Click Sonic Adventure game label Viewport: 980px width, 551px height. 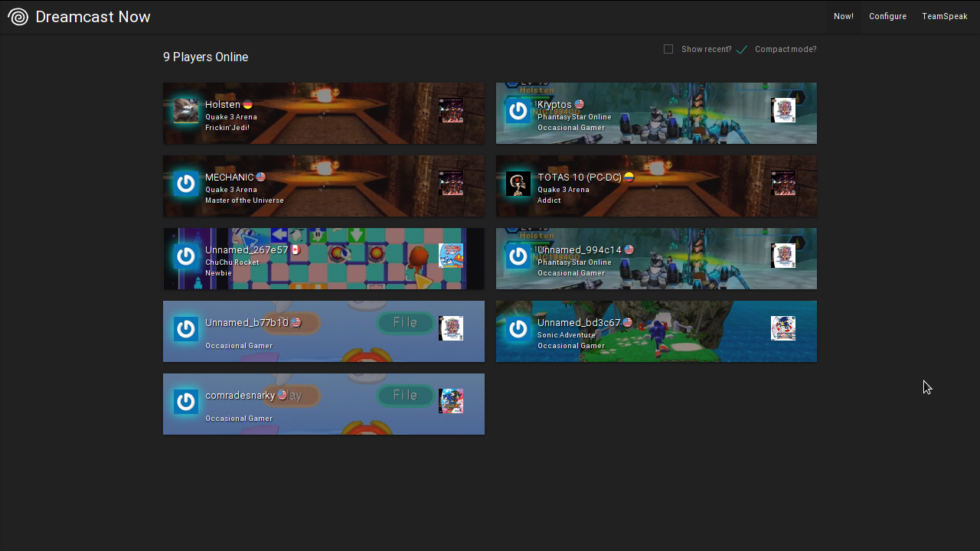pos(567,335)
